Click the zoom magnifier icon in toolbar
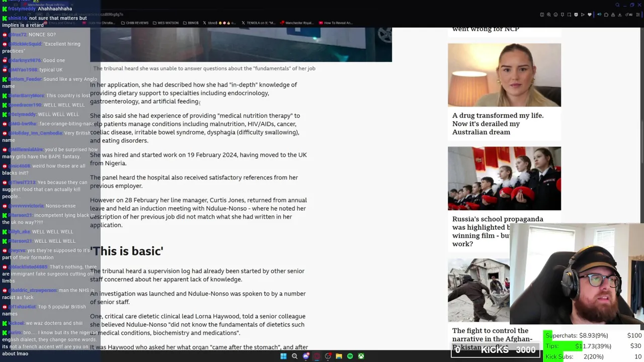 (549, 15)
